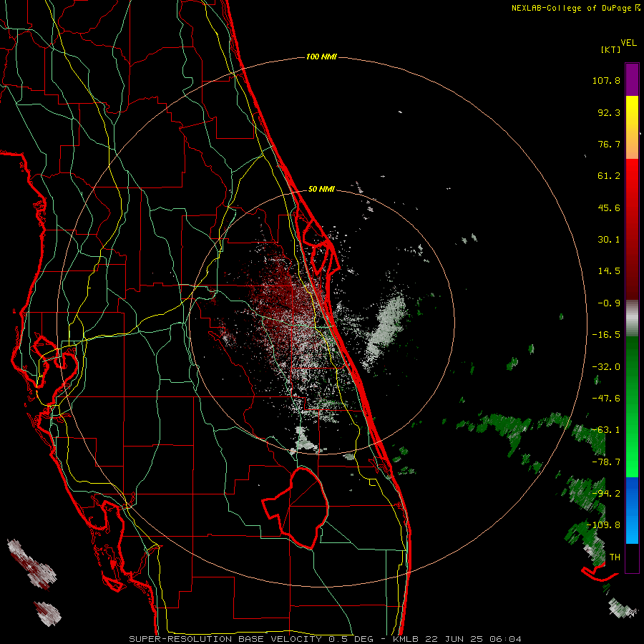Click the 45.6 velocity scale value
The height and width of the screenshot is (644, 644).
coord(609,208)
